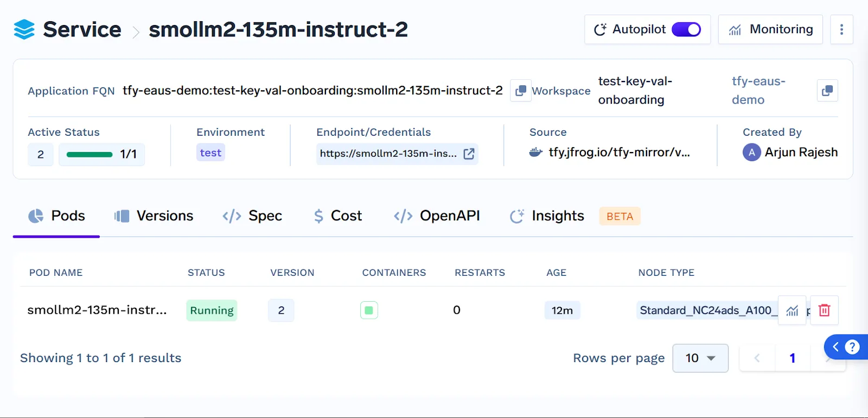Switch to the Versions tab
The width and height of the screenshot is (868, 418).
tap(154, 216)
